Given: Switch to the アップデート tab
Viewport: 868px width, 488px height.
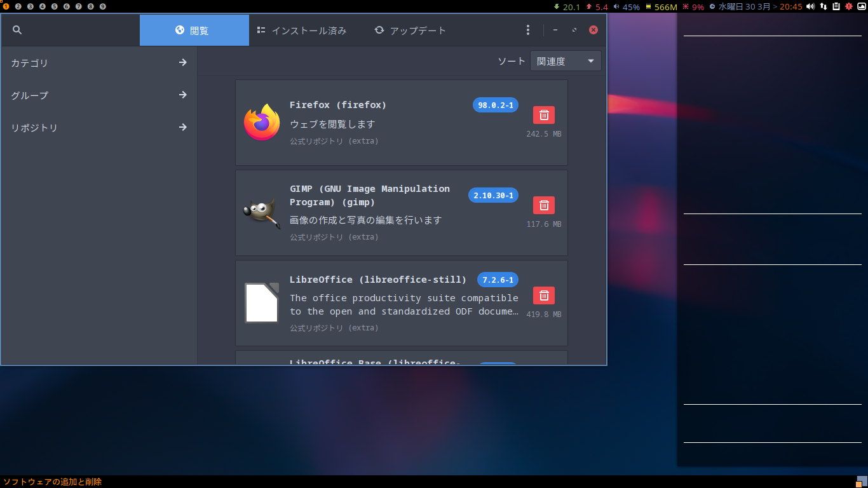Looking at the screenshot, I should 410,30.
